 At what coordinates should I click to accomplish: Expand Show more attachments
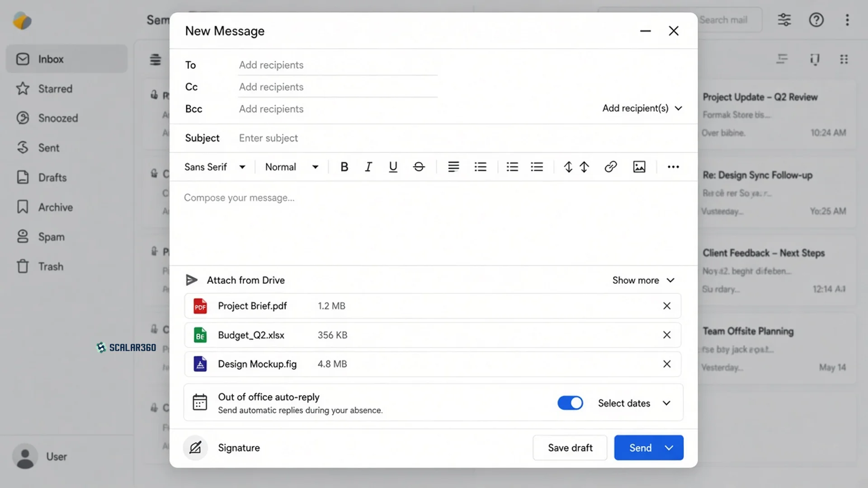[643, 280]
